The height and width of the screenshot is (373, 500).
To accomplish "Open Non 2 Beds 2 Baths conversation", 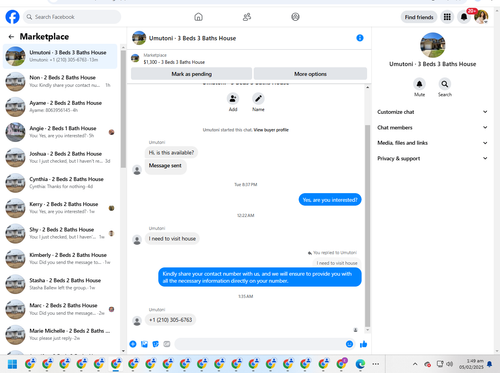I will tap(60, 81).
